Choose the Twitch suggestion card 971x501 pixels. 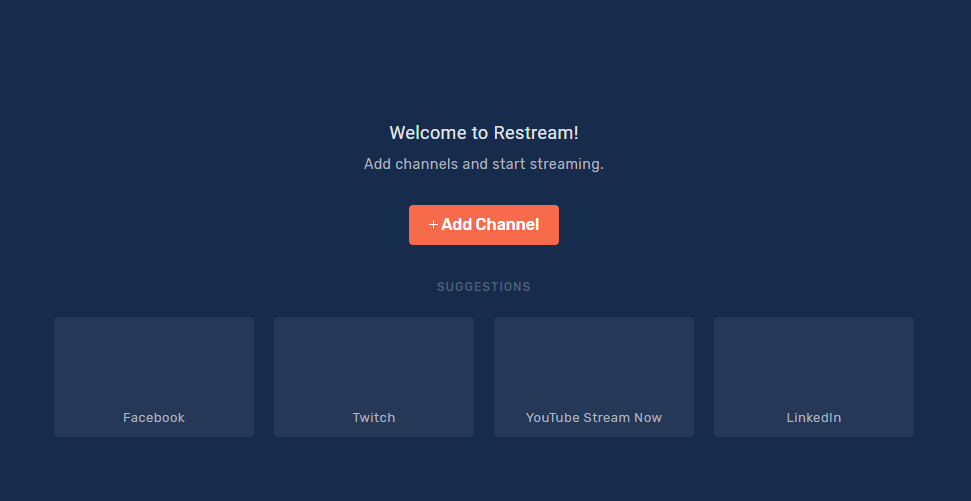(374, 377)
